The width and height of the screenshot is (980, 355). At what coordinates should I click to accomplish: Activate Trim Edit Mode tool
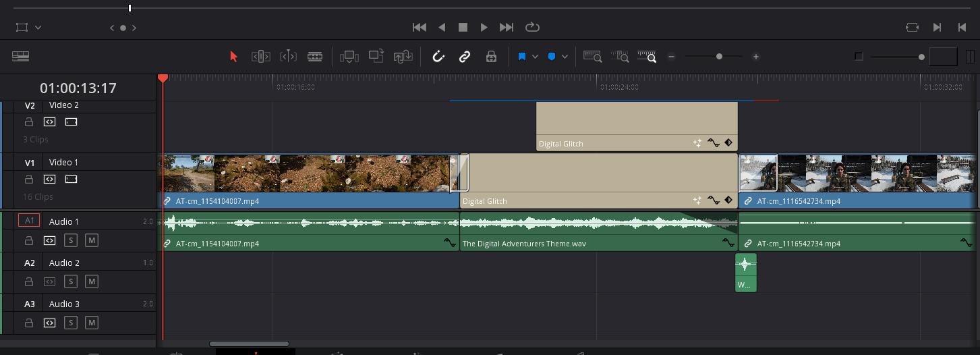(x=261, y=57)
